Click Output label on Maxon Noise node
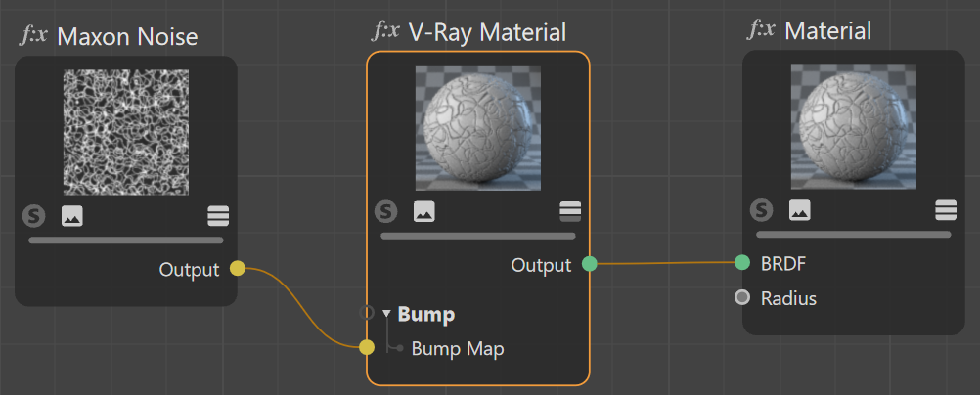Image resolution: width=980 pixels, height=395 pixels. click(x=190, y=270)
